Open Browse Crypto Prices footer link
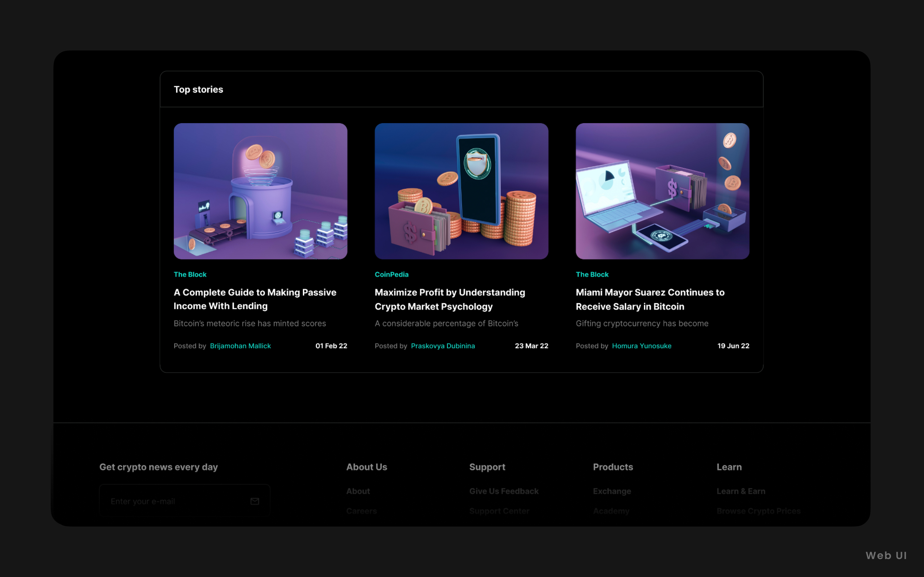 (x=758, y=511)
